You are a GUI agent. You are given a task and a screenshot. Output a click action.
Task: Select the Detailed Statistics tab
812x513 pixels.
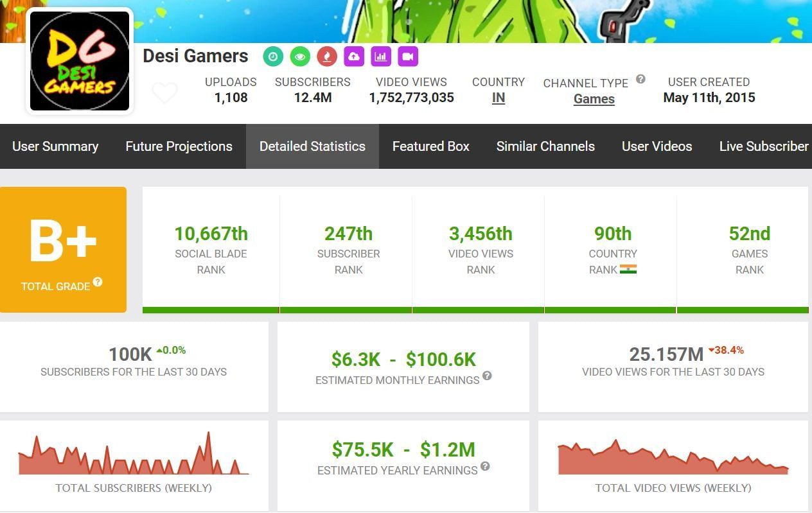click(312, 146)
